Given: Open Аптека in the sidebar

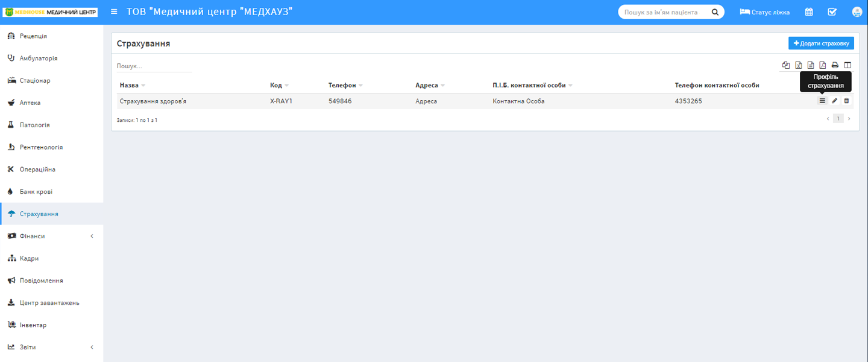Looking at the screenshot, I should coord(52,103).
